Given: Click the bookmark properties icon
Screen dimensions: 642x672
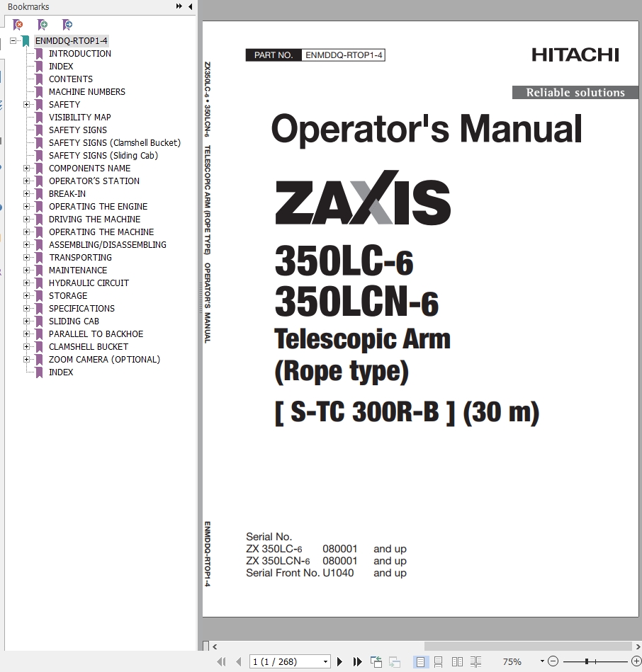Looking at the screenshot, I should (67, 25).
